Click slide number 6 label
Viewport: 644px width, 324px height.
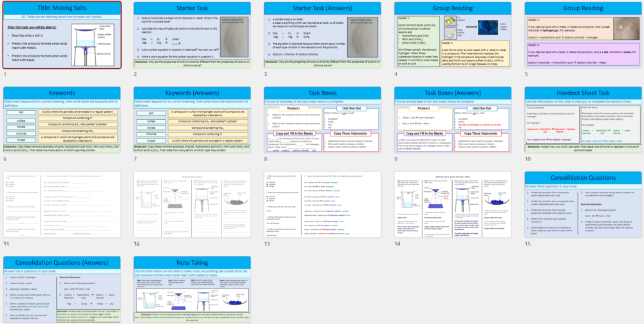click(x=5, y=159)
